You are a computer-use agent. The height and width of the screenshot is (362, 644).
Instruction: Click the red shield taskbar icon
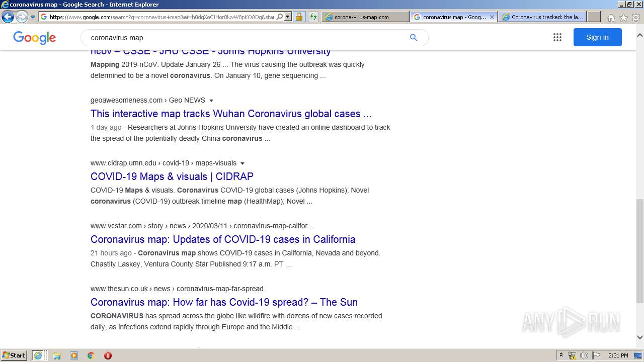108,355
